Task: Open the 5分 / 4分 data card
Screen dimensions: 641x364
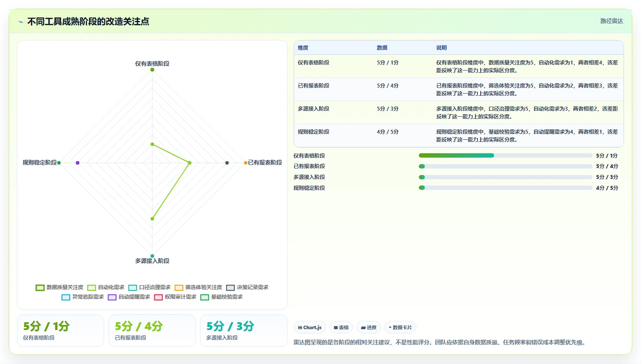Action: [152, 330]
